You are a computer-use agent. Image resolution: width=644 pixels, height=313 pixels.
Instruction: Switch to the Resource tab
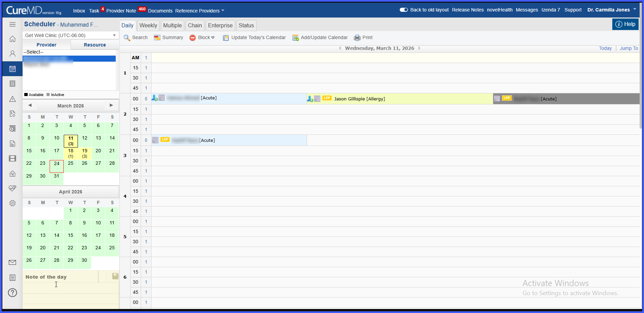pos(95,45)
